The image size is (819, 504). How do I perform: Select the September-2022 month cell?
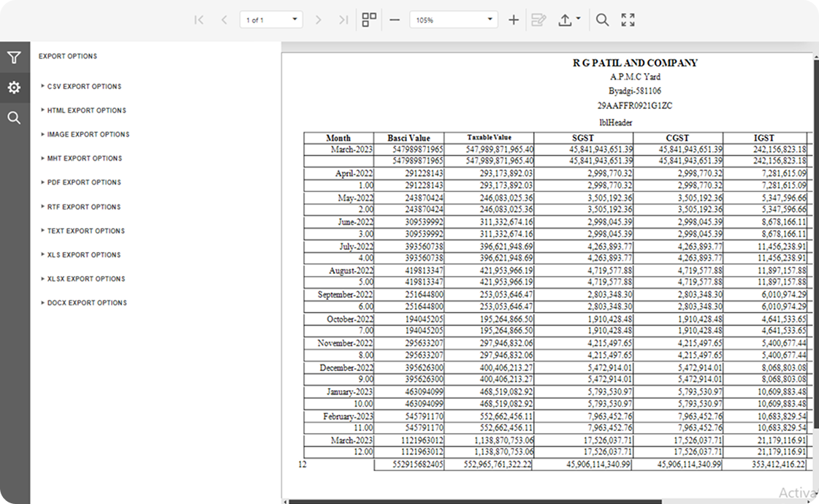(339, 294)
